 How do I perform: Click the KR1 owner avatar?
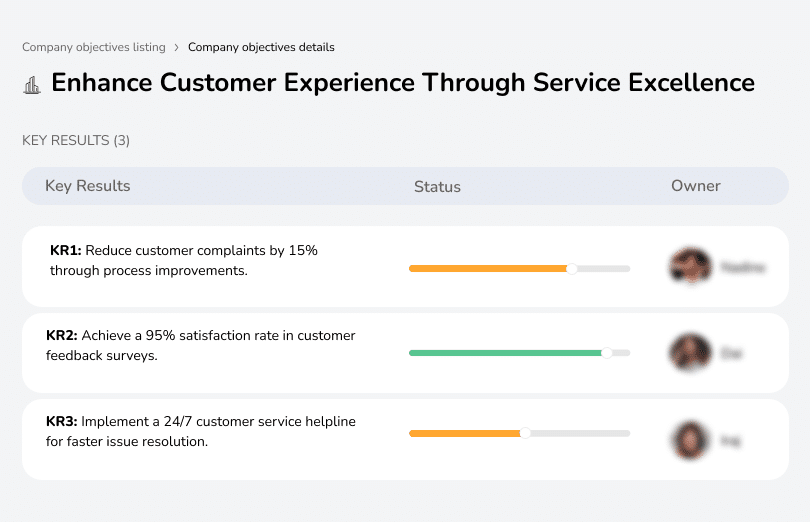click(691, 266)
